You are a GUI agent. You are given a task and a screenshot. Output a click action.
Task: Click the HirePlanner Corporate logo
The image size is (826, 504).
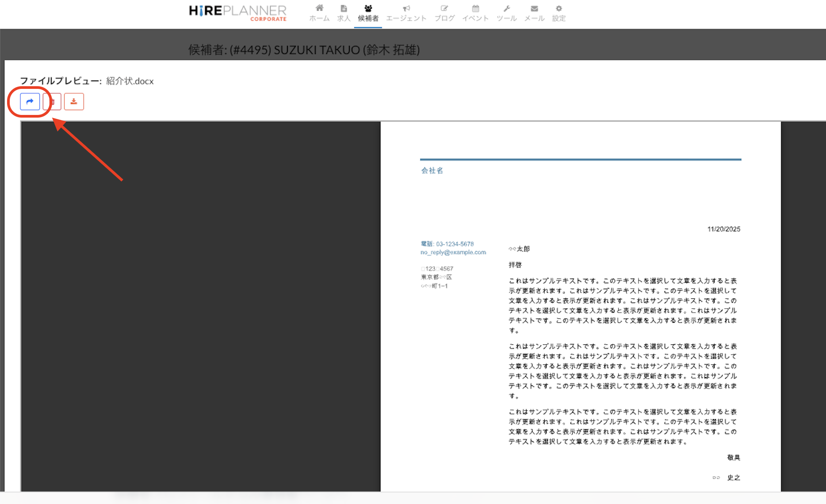click(x=238, y=12)
